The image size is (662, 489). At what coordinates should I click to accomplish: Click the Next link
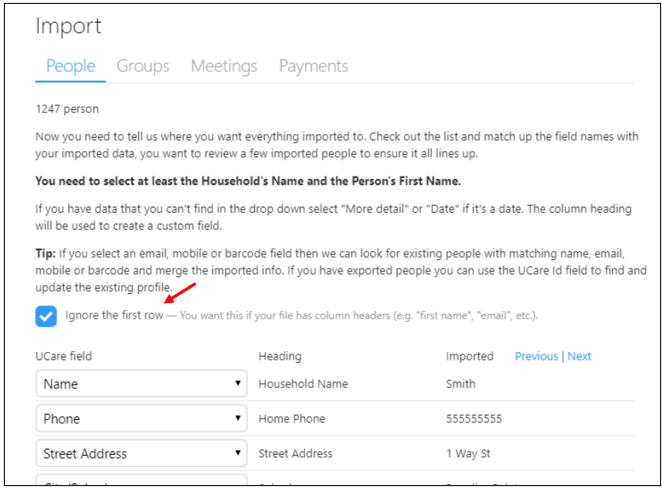tap(579, 356)
